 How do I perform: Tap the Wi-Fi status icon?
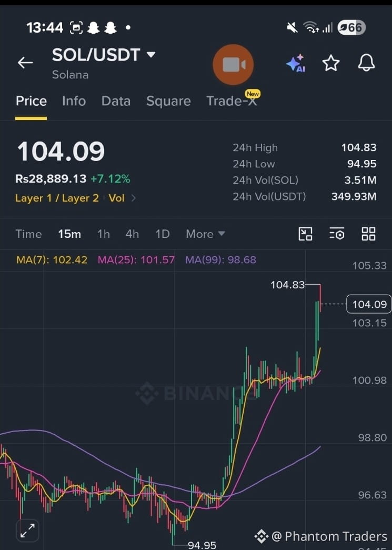coord(310,27)
